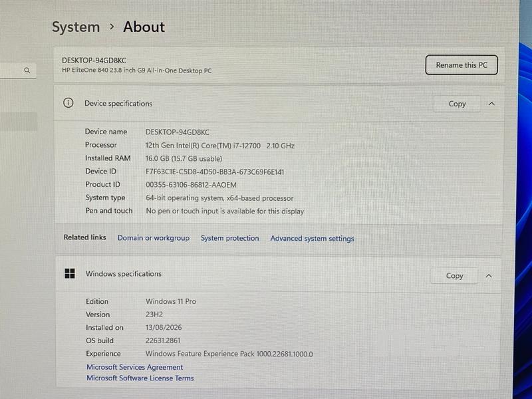Click the Installed on label

pos(104,327)
